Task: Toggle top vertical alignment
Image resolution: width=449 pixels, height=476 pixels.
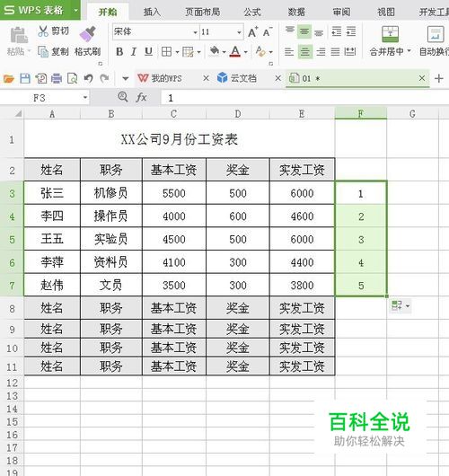Action: [290, 31]
